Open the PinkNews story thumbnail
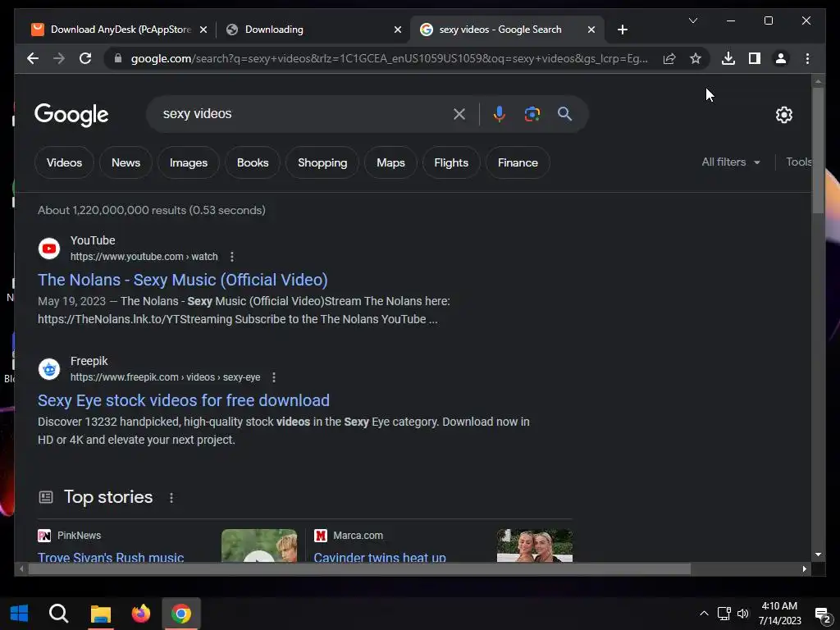Screen dimensions: 840x630 click(x=259, y=546)
